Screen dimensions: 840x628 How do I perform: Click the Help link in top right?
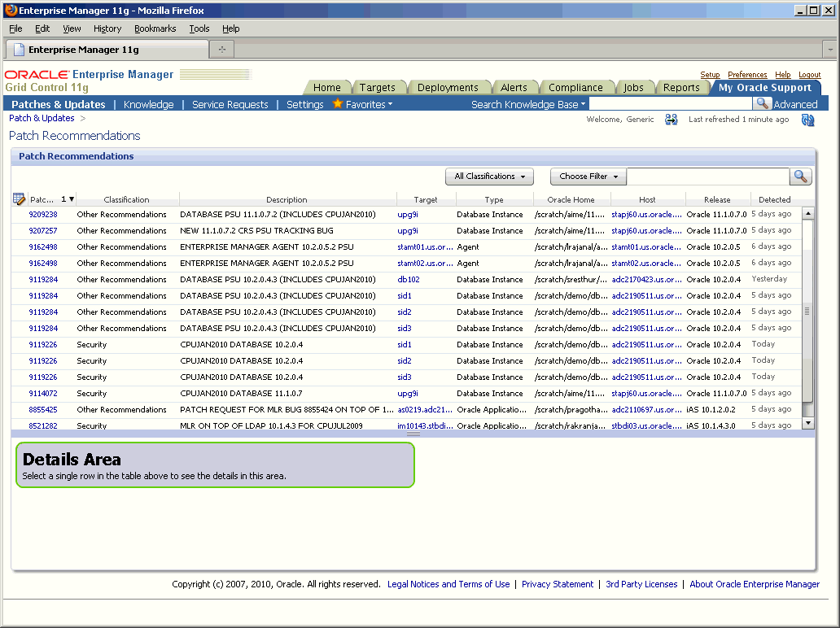tap(783, 75)
